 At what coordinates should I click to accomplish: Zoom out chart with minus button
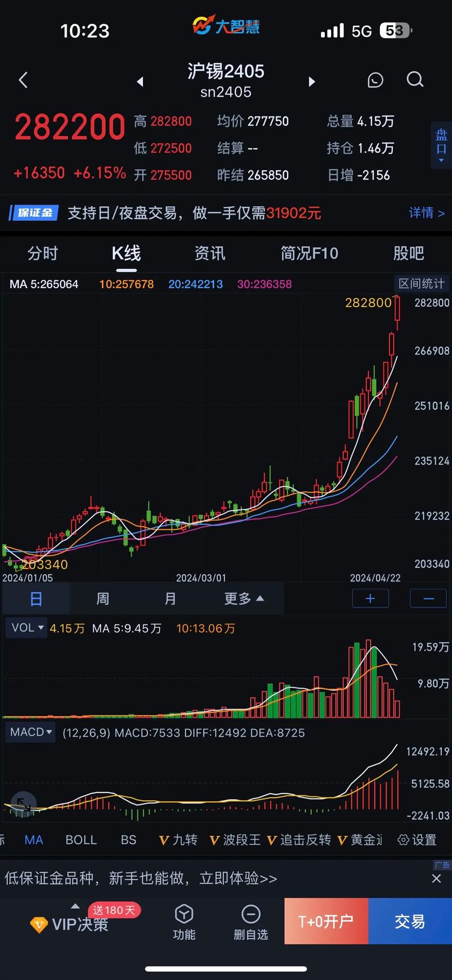(428, 599)
